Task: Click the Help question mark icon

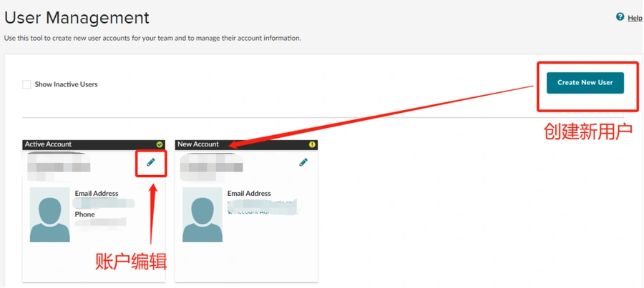Action: coord(620,17)
